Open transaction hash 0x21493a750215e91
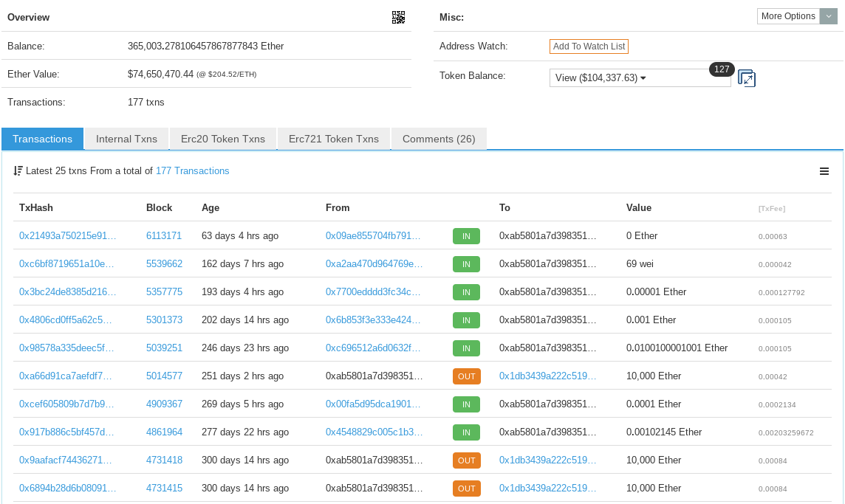845x504 pixels. [67, 236]
